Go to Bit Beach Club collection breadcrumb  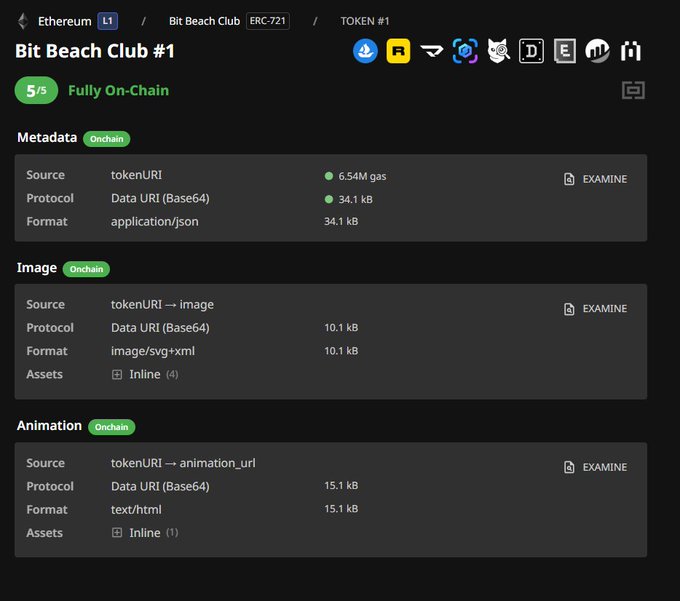click(204, 21)
